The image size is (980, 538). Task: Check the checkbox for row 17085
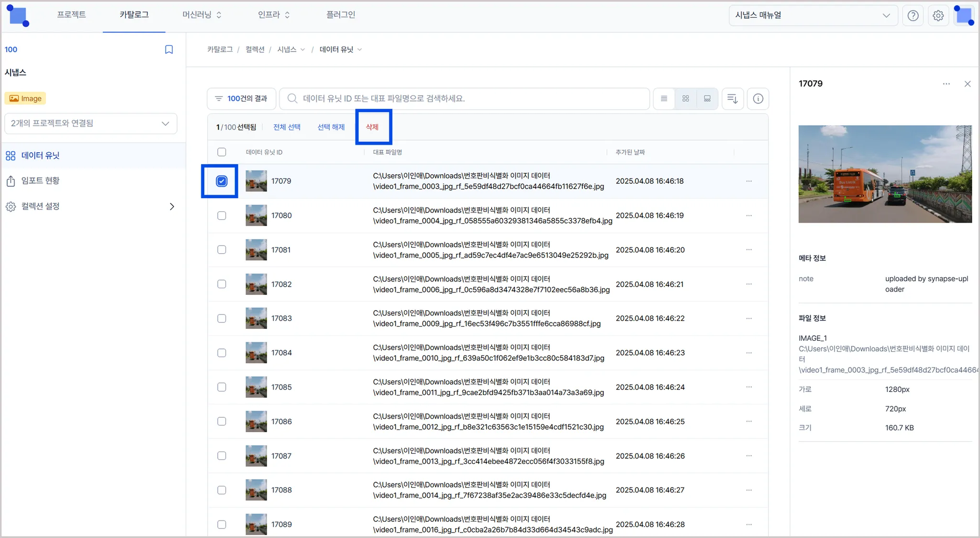tap(222, 387)
